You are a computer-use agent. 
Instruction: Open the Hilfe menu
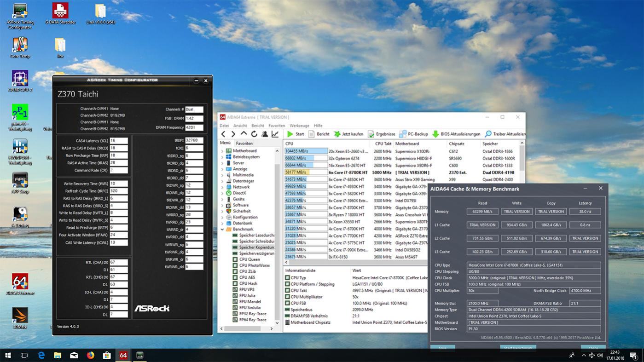318,126
